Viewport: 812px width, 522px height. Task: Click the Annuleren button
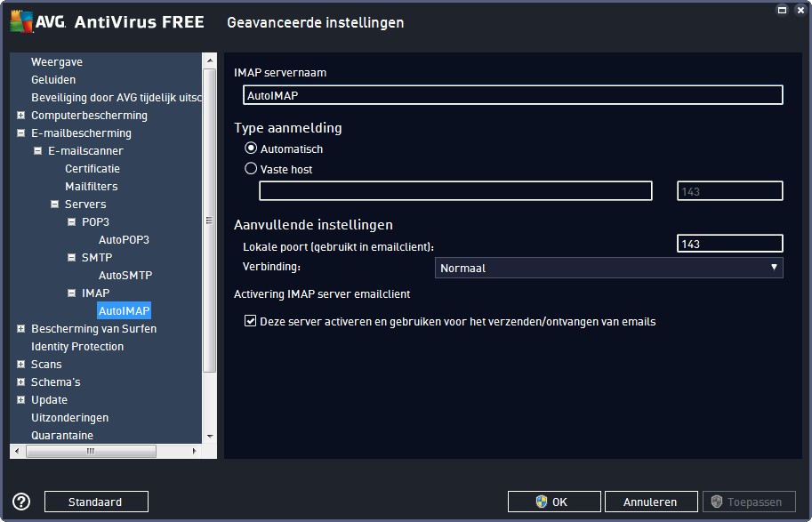pos(651,502)
